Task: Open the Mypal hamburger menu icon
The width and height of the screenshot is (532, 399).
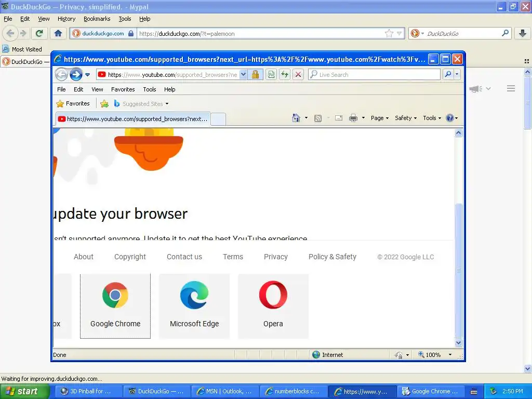Action: (511, 88)
